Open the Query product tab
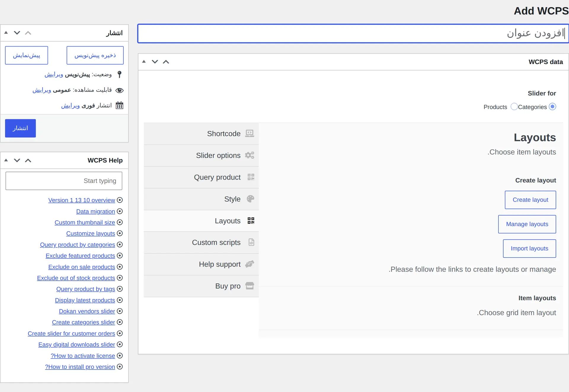The width and height of the screenshot is (569, 392). coord(201,177)
